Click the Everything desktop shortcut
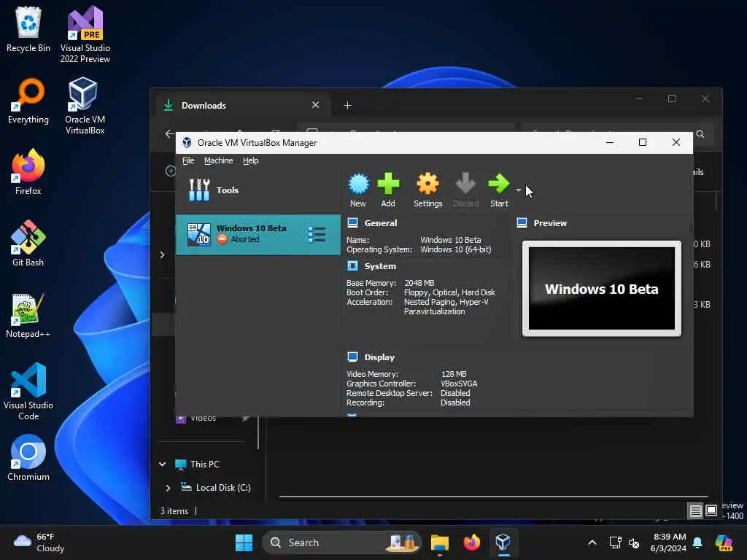747x560 pixels. point(28,101)
